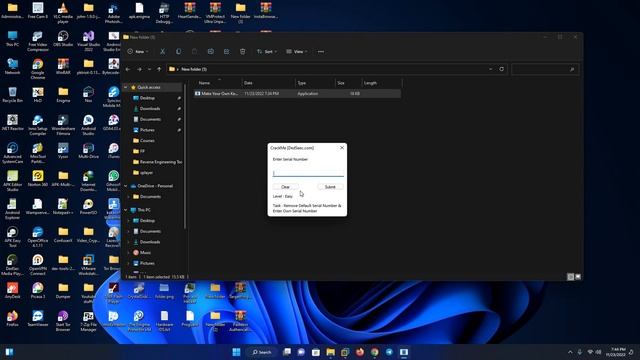This screenshot has height=360, width=640.
Task: Select Notepad++ desktop icon
Action: [63, 207]
